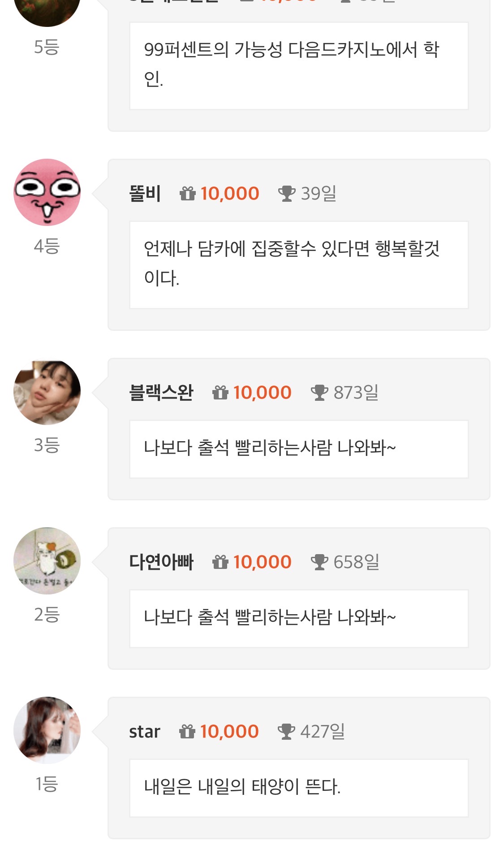This screenshot has width=504, height=846.
Task: Open the username 다연아빠
Action: (161, 562)
